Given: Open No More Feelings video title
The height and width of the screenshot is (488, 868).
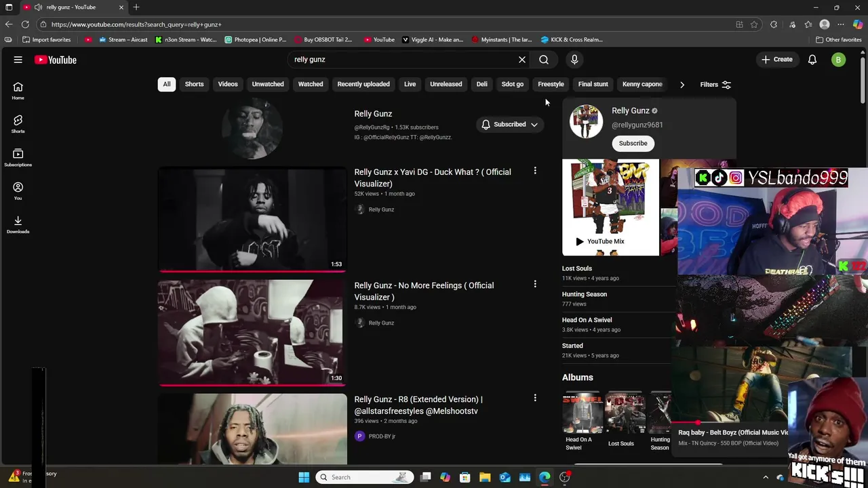Looking at the screenshot, I should [424, 291].
